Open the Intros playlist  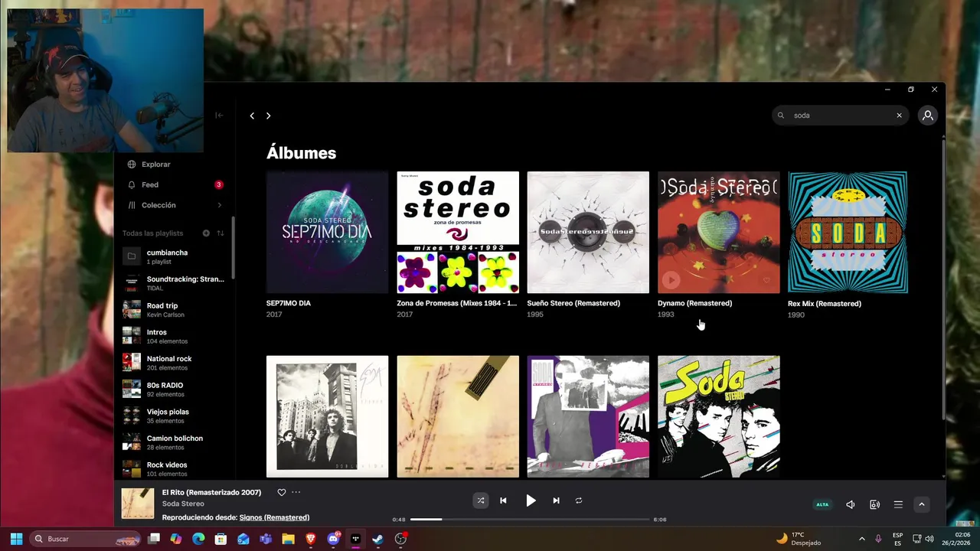click(175, 337)
